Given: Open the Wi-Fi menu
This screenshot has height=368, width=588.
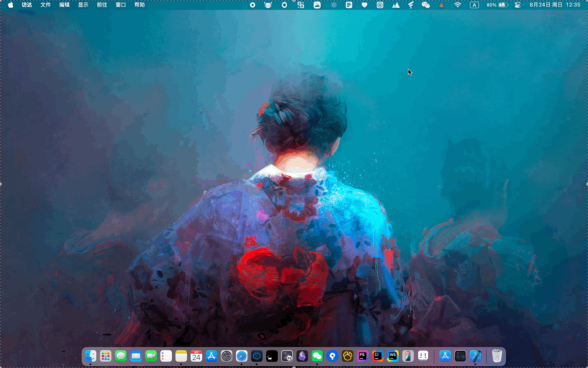Looking at the screenshot, I should [458, 5].
